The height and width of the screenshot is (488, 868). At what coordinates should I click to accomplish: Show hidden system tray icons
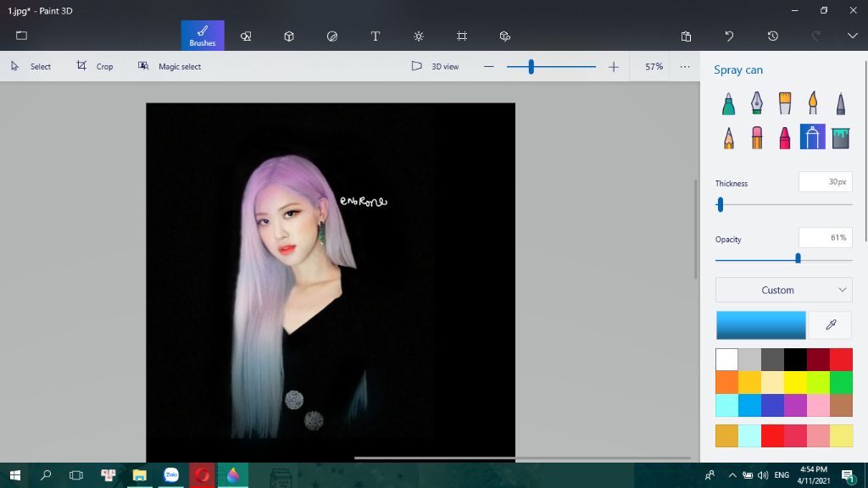point(732,475)
